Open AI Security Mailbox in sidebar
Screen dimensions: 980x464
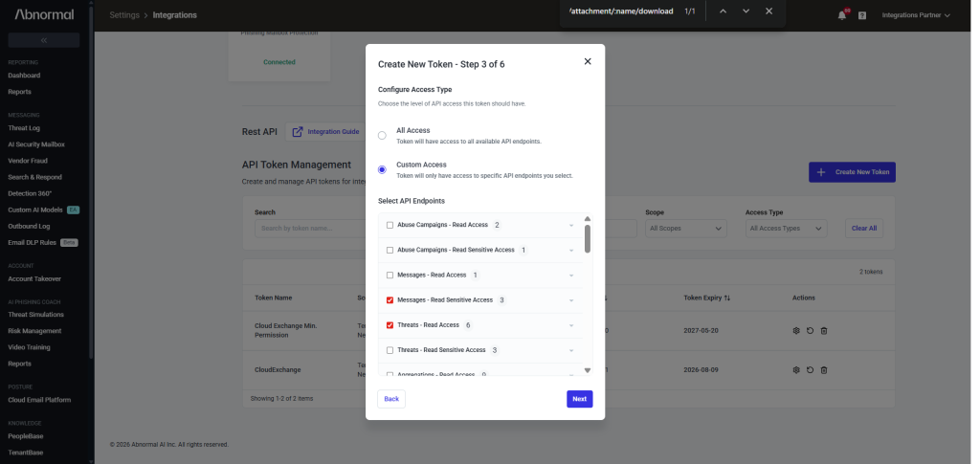coord(36,144)
